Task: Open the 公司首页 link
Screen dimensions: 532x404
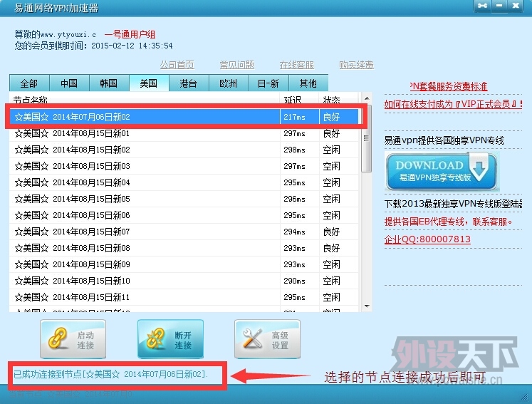Action: [177, 65]
